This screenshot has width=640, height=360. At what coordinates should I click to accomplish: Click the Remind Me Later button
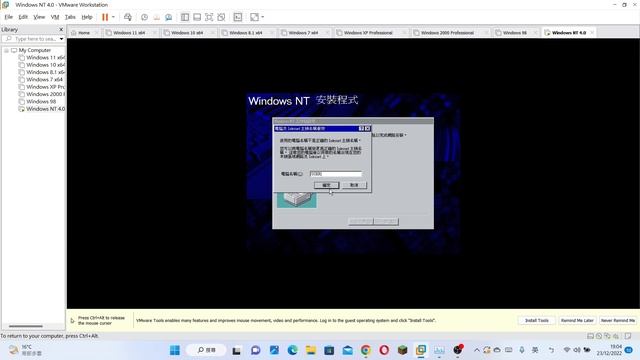point(577,320)
